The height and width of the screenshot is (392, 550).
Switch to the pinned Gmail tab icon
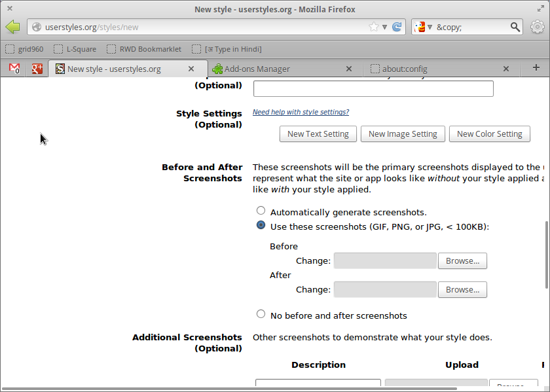tap(13, 68)
